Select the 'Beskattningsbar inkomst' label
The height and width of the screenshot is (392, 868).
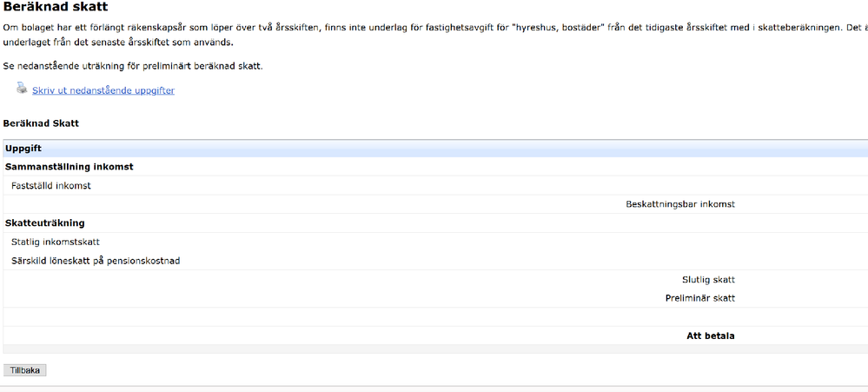click(x=680, y=204)
